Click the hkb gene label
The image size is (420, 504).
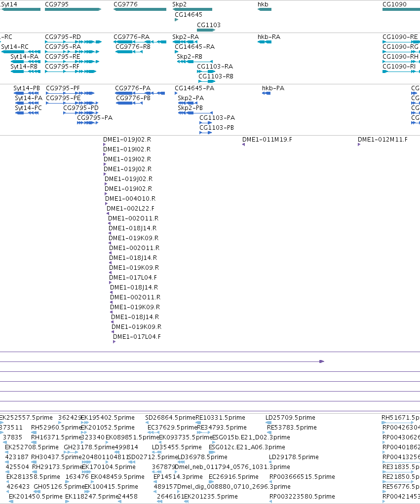(263, 4)
